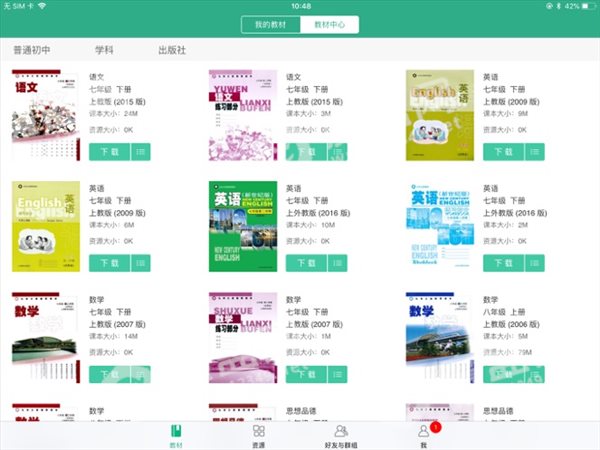Image resolution: width=600 pixels, height=450 pixels.
Task: Open green New Century English cover
Action: tap(243, 227)
